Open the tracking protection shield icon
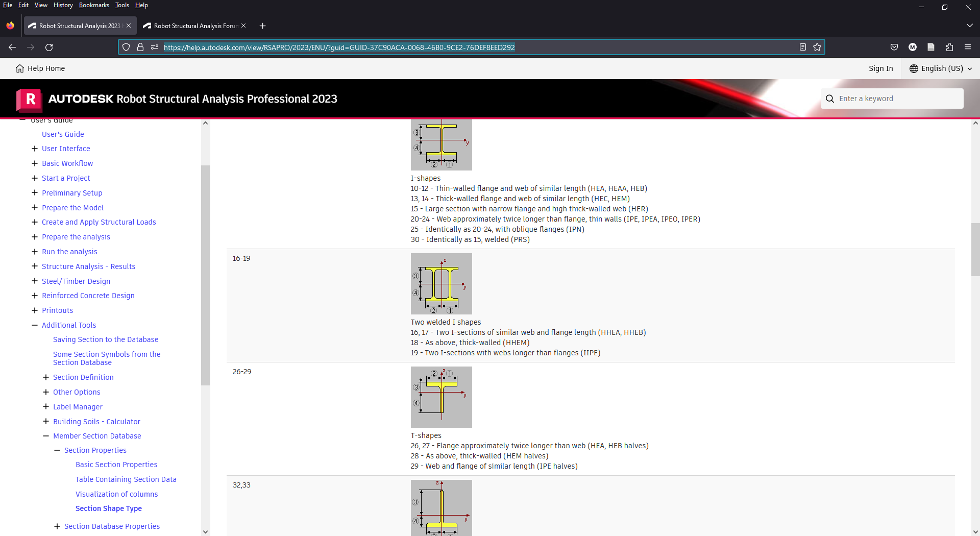 coord(126,47)
